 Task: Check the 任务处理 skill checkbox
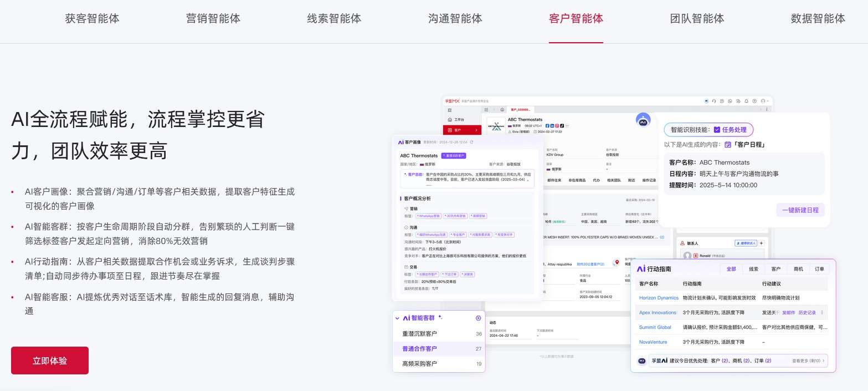pos(717,130)
